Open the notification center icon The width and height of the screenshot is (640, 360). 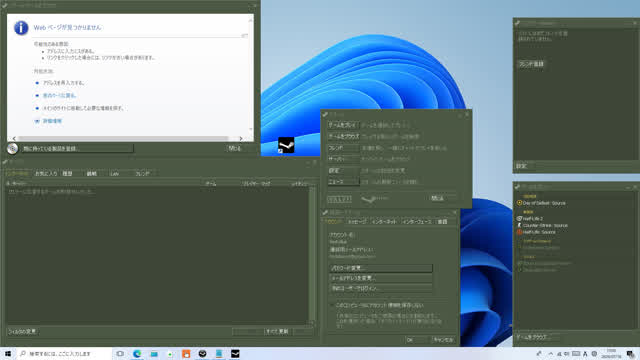(x=631, y=354)
